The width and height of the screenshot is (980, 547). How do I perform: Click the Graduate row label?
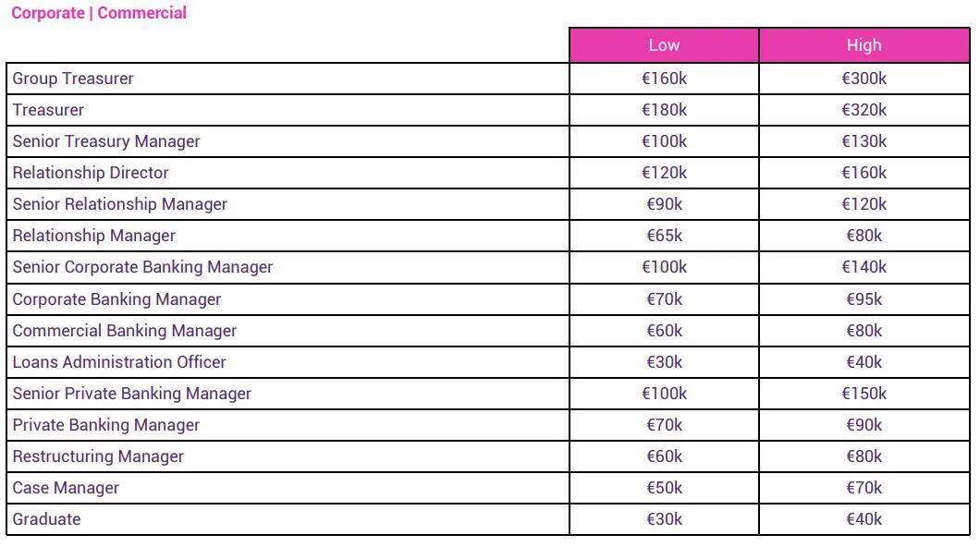coord(47,519)
